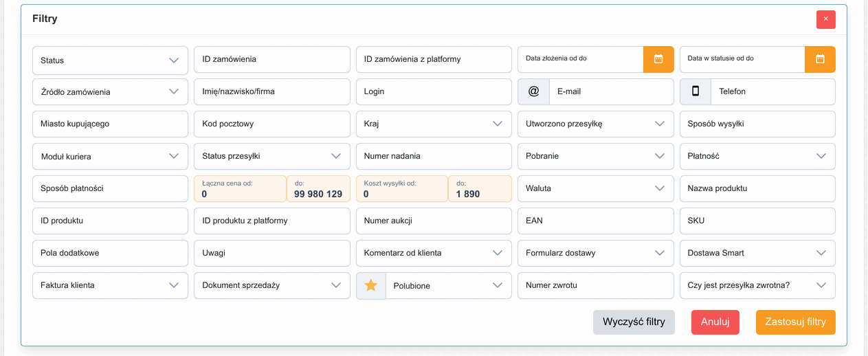Focus the Numer zwrotu field
The image size is (868, 356).
click(x=595, y=285)
